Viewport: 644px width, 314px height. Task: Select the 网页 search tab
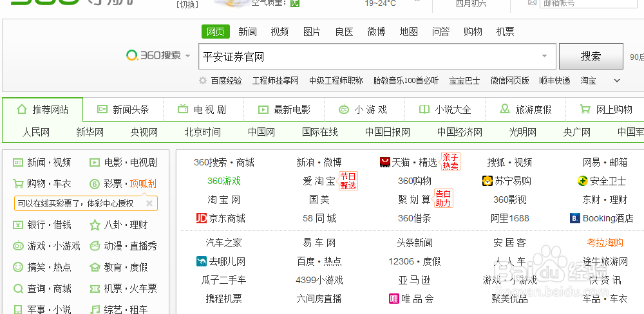coord(215,32)
